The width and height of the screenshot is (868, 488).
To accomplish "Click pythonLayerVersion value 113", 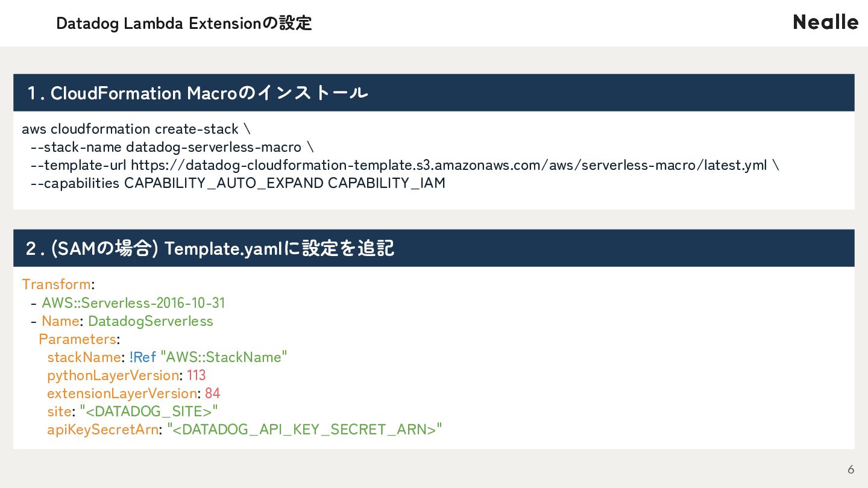I will pyautogui.click(x=197, y=375).
